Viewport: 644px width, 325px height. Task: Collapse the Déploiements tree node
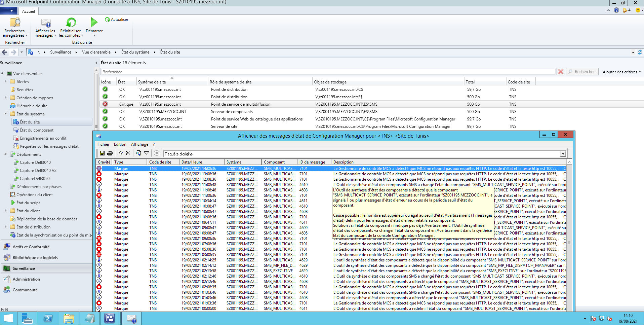[x=6, y=154]
